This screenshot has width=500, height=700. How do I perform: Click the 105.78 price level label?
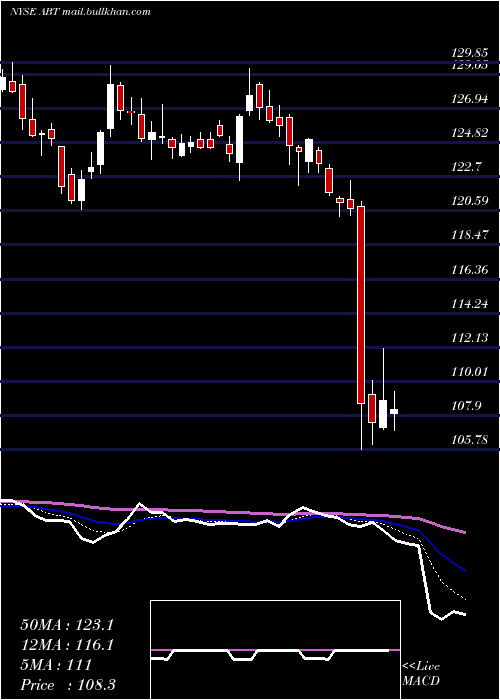pos(469,440)
